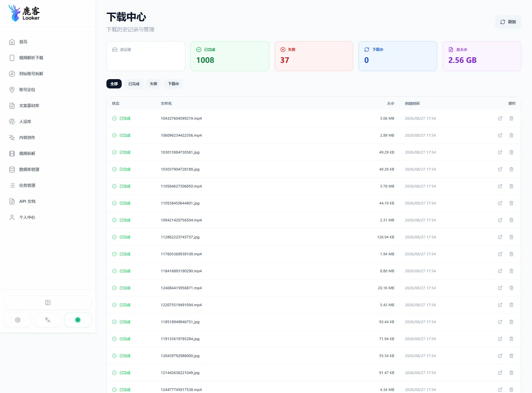Delete the 103013984730581.jpg record
The image size is (532, 393).
coord(511,152)
